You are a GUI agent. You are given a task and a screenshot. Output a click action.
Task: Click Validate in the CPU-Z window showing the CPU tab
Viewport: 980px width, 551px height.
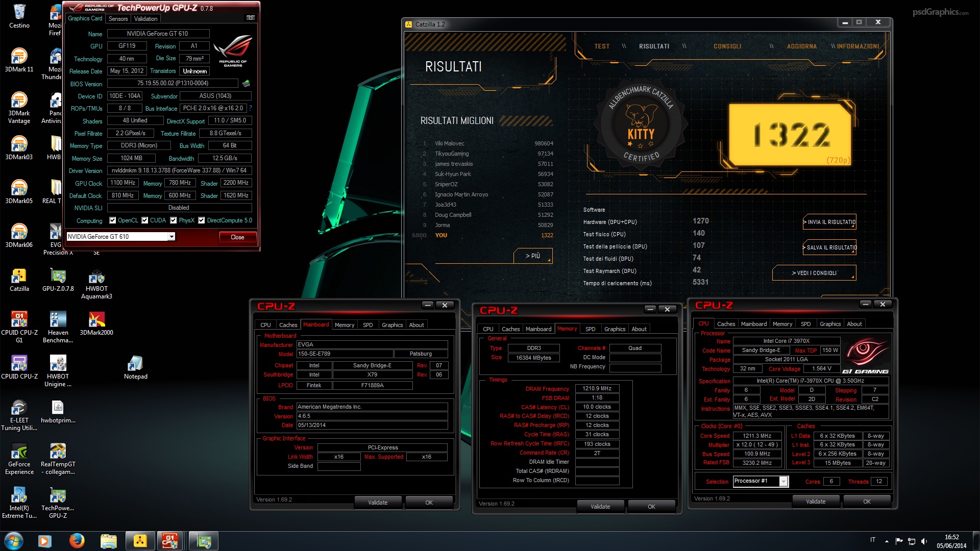click(816, 502)
